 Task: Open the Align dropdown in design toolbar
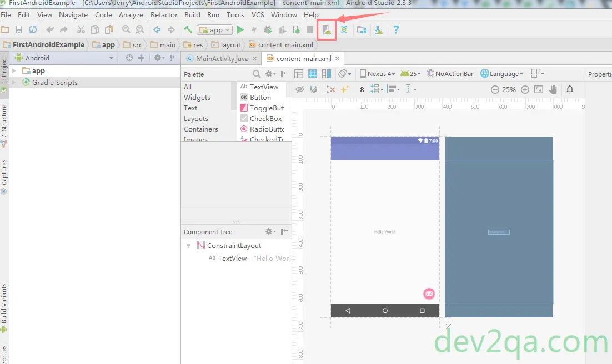(394, 89)
